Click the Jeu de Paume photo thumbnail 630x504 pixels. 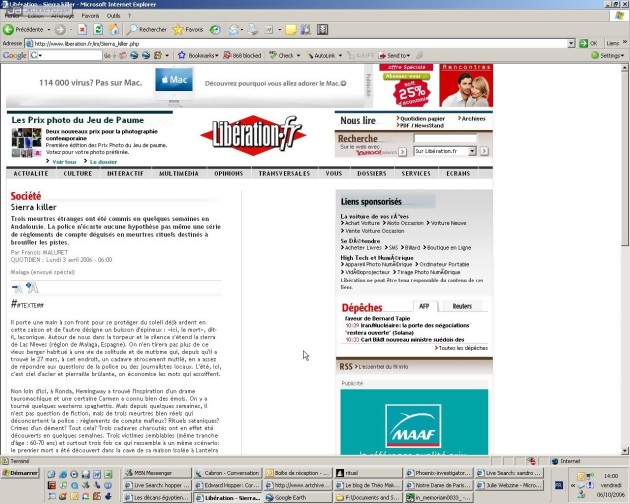[x=27, y=142]
